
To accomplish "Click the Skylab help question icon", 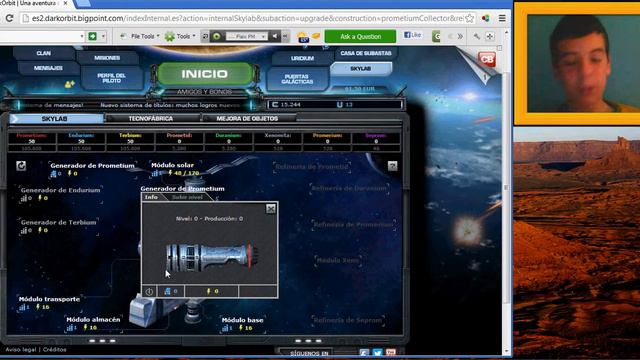I will tap(392, 166).
